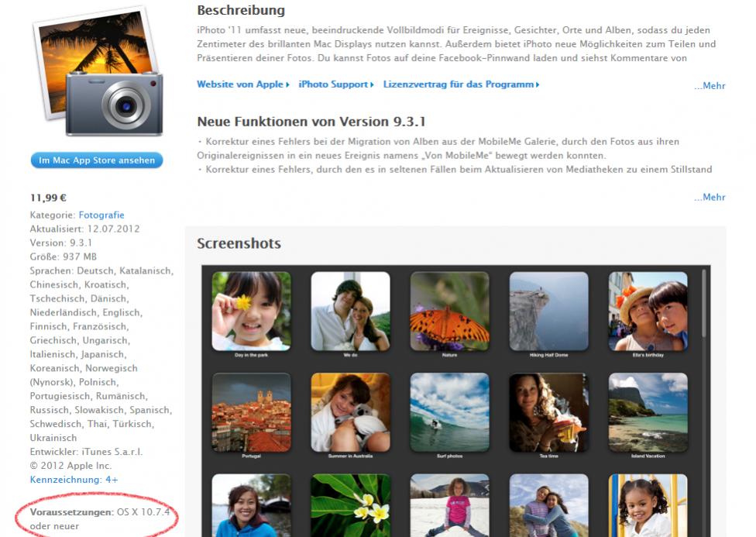Image resolution: width=756 pixels, height=537 pixels.
Task: Select the Surf photos thumbnail
Action: pos(449,412)
